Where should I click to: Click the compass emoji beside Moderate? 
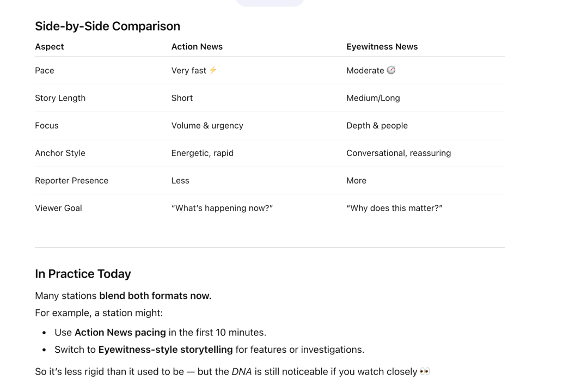pos(391,70)
